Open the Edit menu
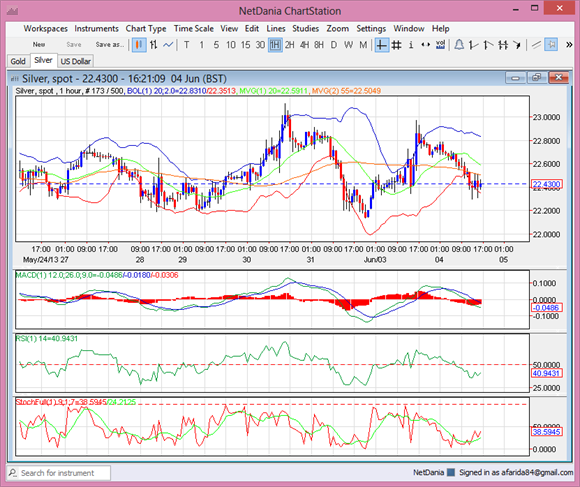 pyautogui.click(x=252, y=28)
